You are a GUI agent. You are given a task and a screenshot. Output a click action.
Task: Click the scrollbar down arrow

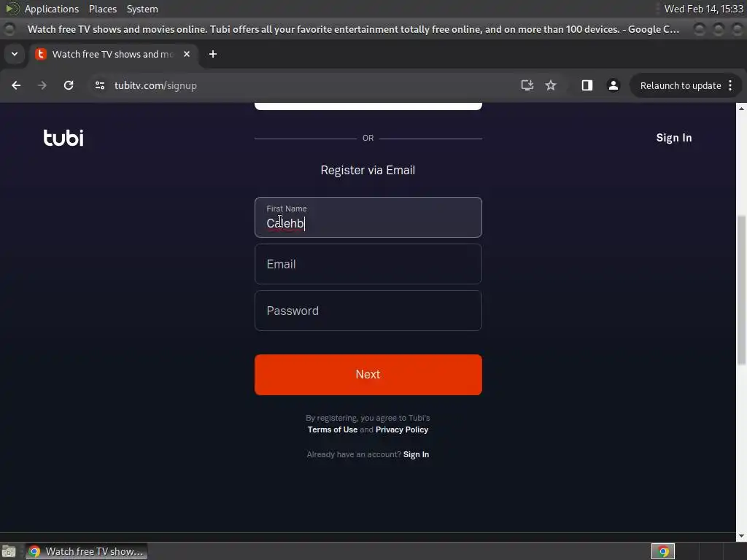tap(741, 536)
